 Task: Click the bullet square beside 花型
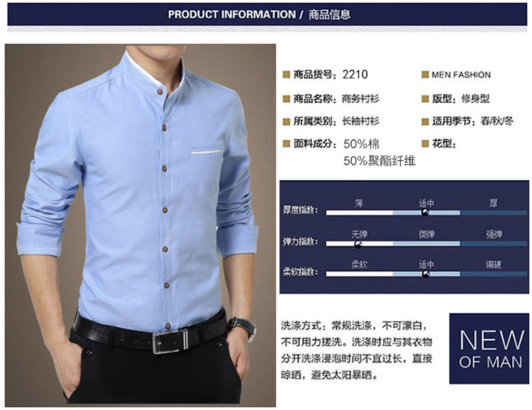425,143
